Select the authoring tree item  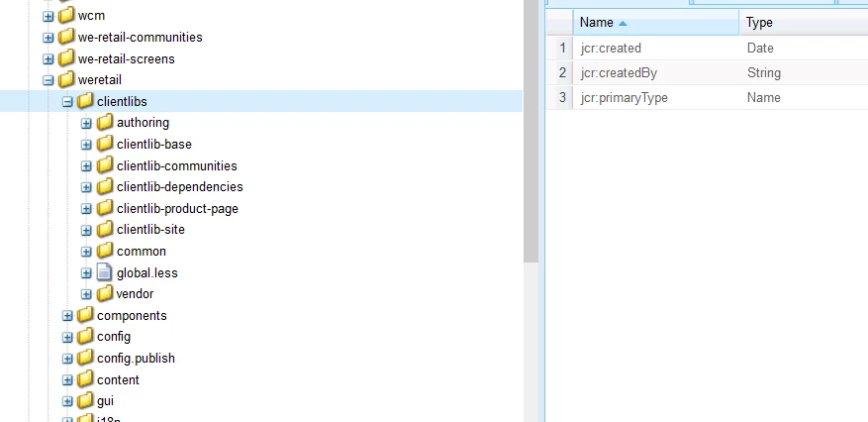143,123
